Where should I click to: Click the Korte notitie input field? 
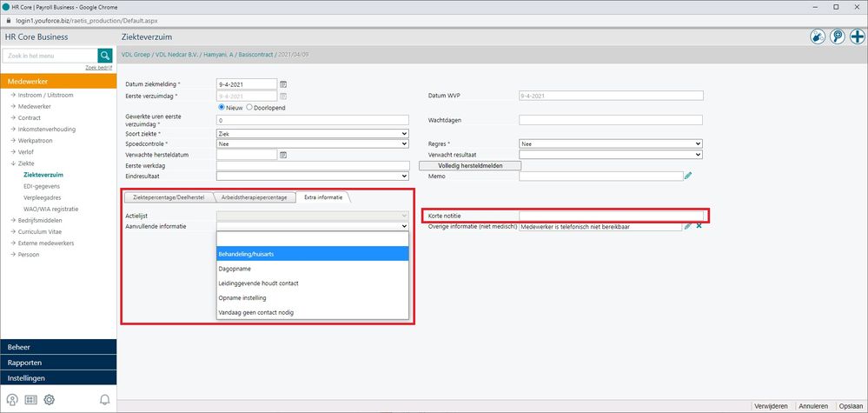point(611,216)
